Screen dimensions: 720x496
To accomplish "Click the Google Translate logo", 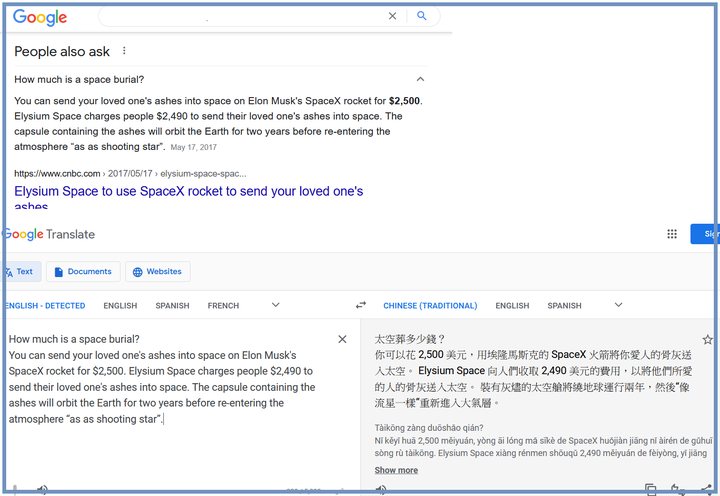I will pos(49,234).
